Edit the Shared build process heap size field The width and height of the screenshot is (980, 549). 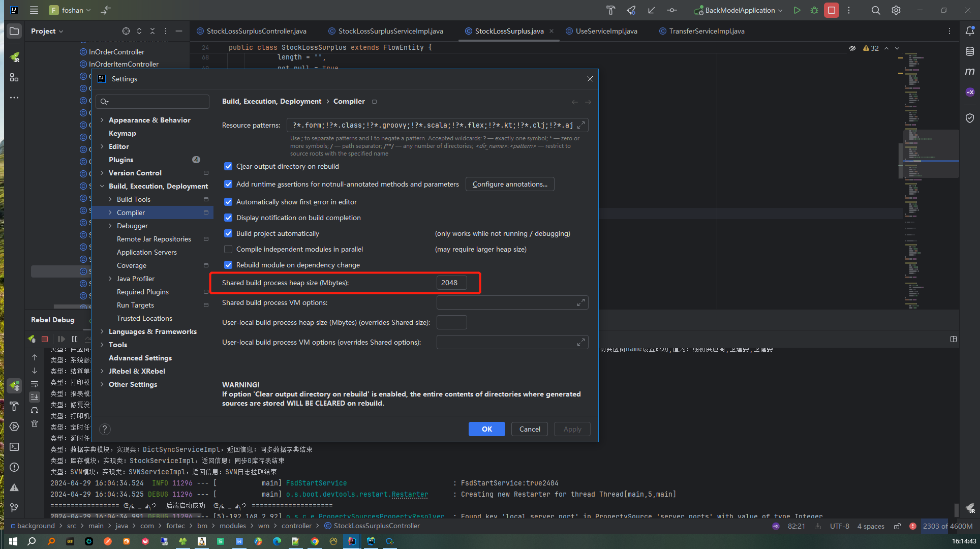[x=451, y=283]
